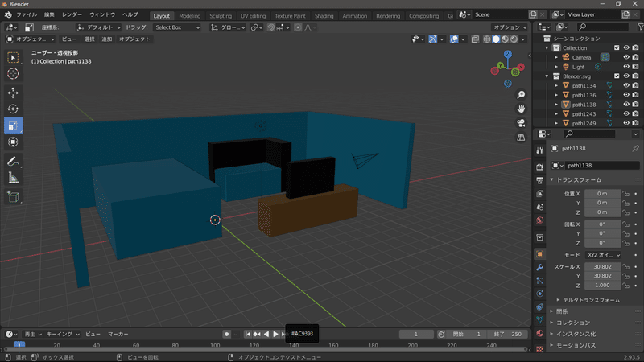Toggle lock for Location X
This screenshot has width=644, height=362.
[x=626, y=194]
